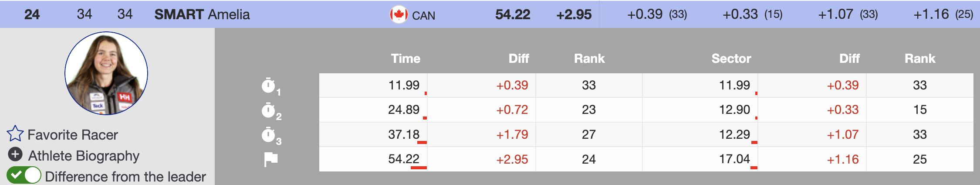Image resolution: width=980 pixels, height=185 pixels.
Task: Click the second intermediate stopwatch icon
Action: [269, 110]
